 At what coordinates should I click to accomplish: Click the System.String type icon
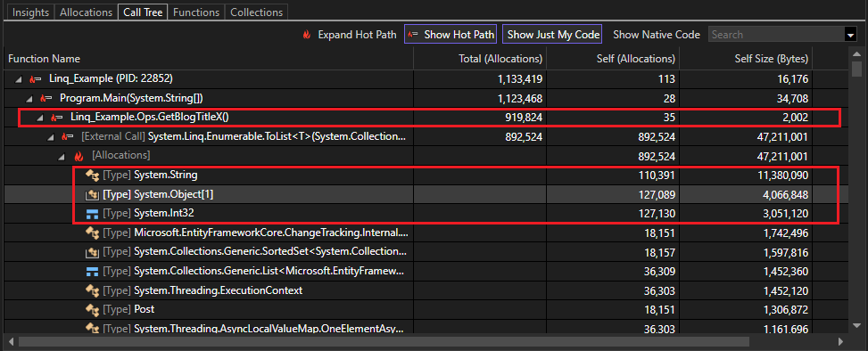[x=92, y=175]
